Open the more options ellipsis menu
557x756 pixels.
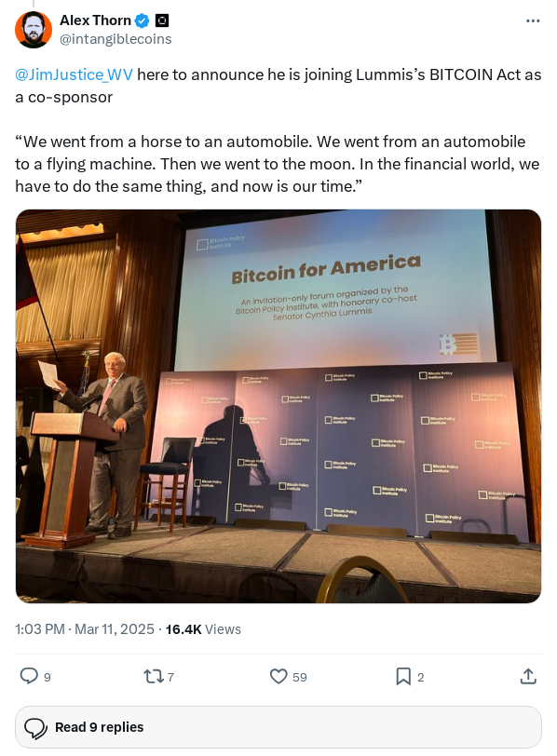(534, 20)
